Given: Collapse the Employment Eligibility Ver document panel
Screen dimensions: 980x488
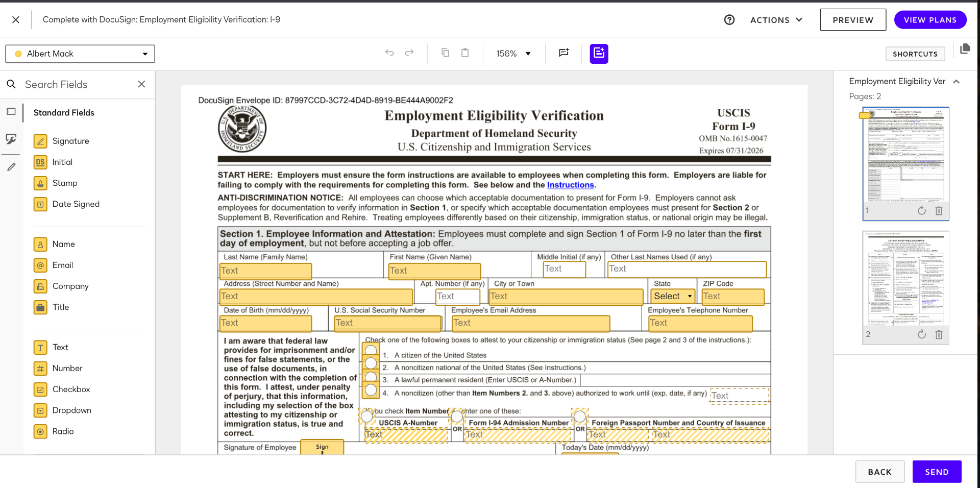Looking at the screenshot, I should [957, 82].
